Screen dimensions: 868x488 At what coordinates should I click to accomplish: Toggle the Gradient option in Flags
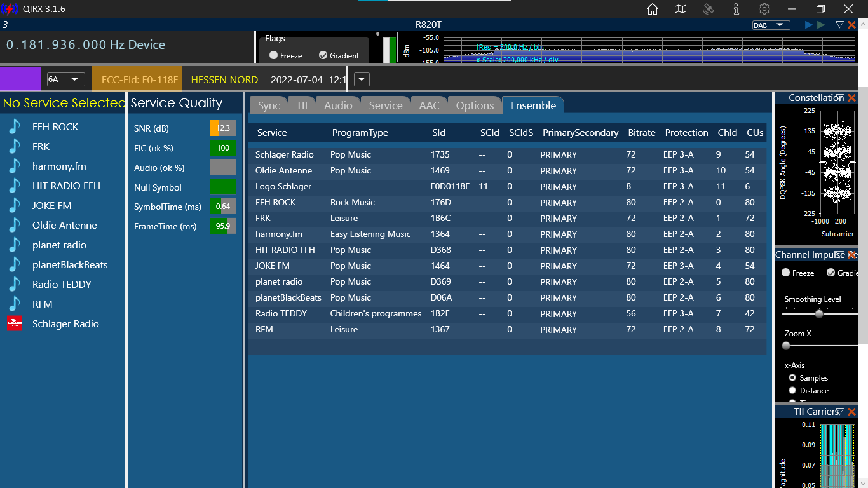click(x=323, y=55)
